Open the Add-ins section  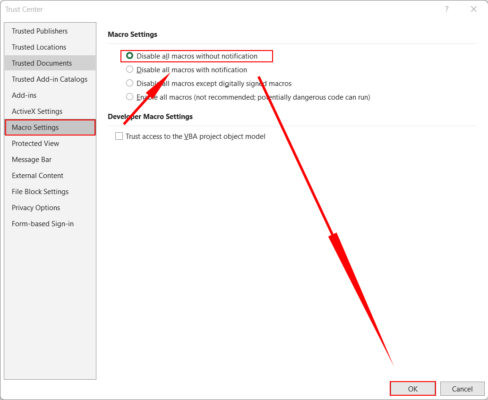tap(50, 95)
